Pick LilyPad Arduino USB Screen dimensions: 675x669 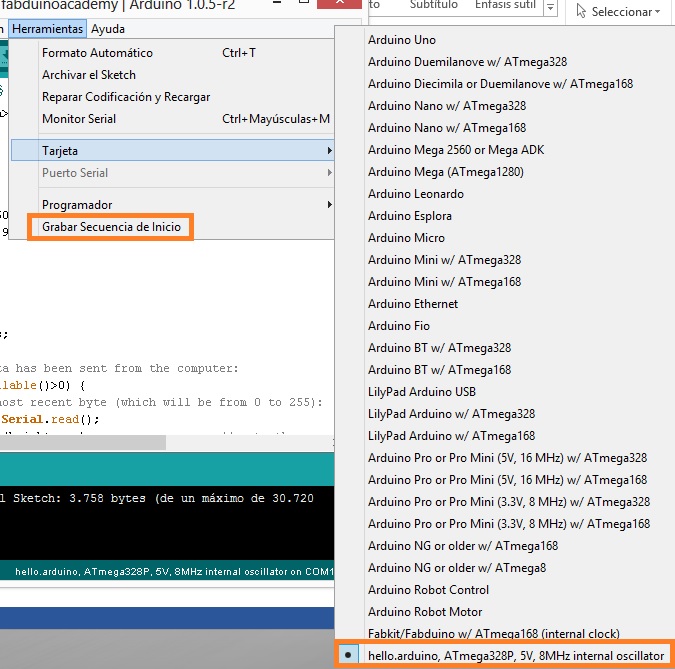pyautogui.click(x=504, y=392)
